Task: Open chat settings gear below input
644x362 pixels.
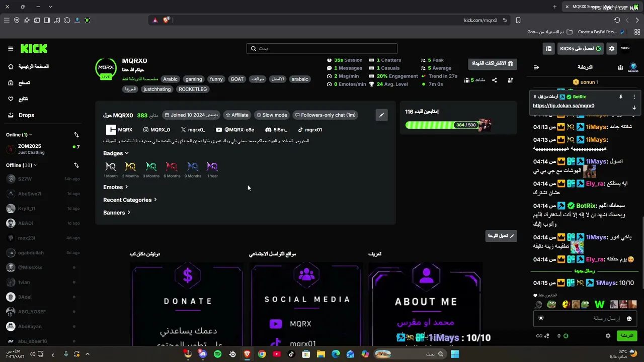Action: (608, 336)
